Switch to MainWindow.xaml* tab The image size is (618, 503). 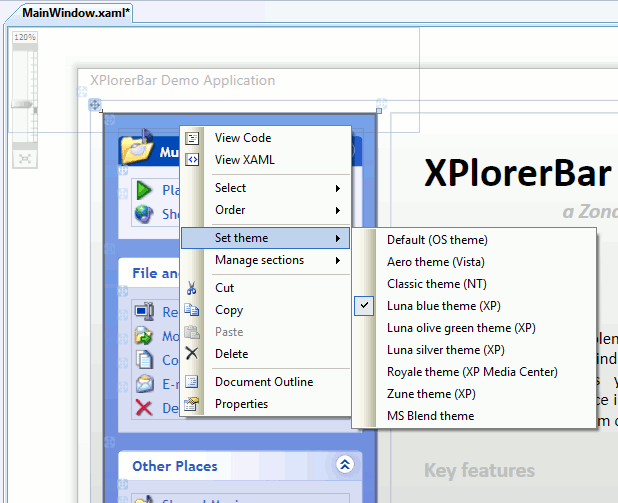click(x=76, y=13)
